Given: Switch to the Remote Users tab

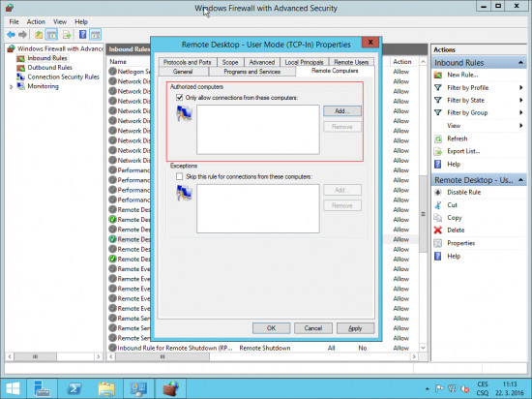Looking at the screenshot, I should 351,62.
